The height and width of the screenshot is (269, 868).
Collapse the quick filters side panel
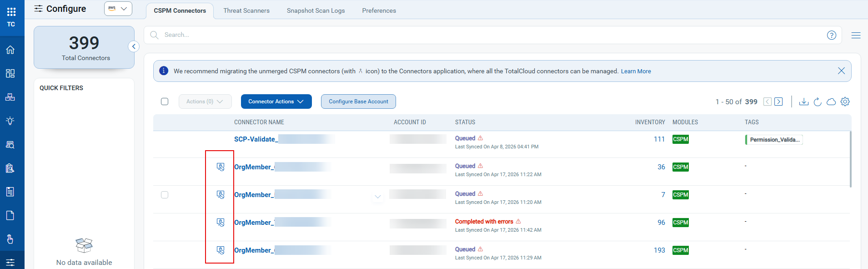(134, 46)
